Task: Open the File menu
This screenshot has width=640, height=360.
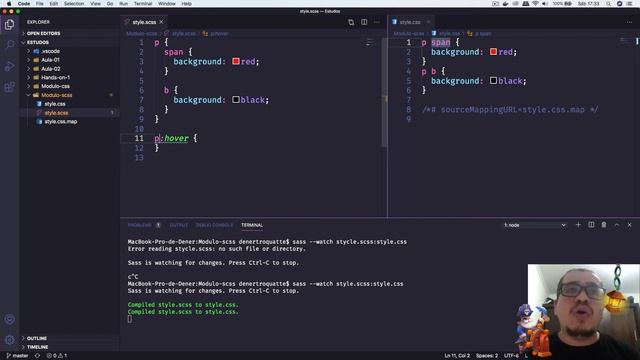Action: pos(40,4)
